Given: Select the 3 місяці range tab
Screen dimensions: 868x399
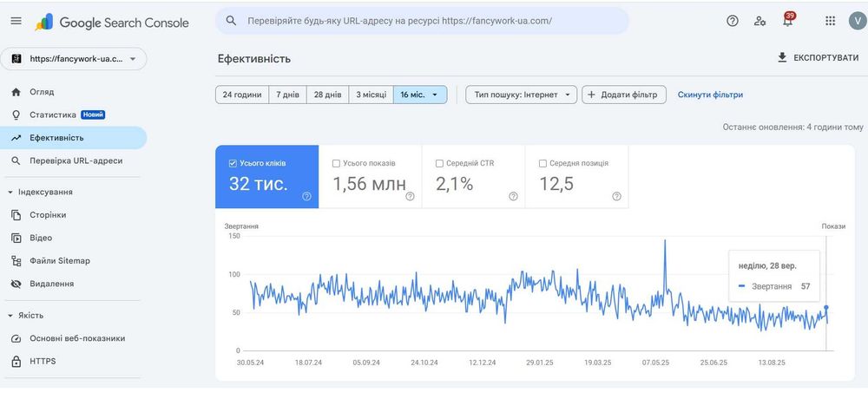Looking at the screenshot, I should [371, 95].
